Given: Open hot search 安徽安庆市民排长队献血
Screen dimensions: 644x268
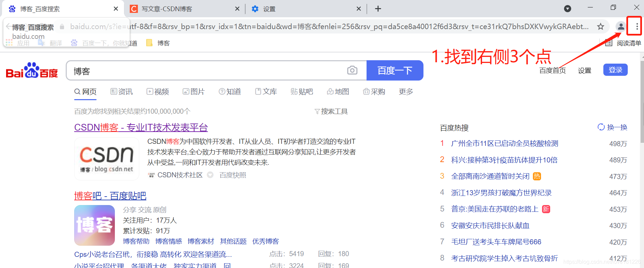Looking at the screenshot, I should (490, 225).
